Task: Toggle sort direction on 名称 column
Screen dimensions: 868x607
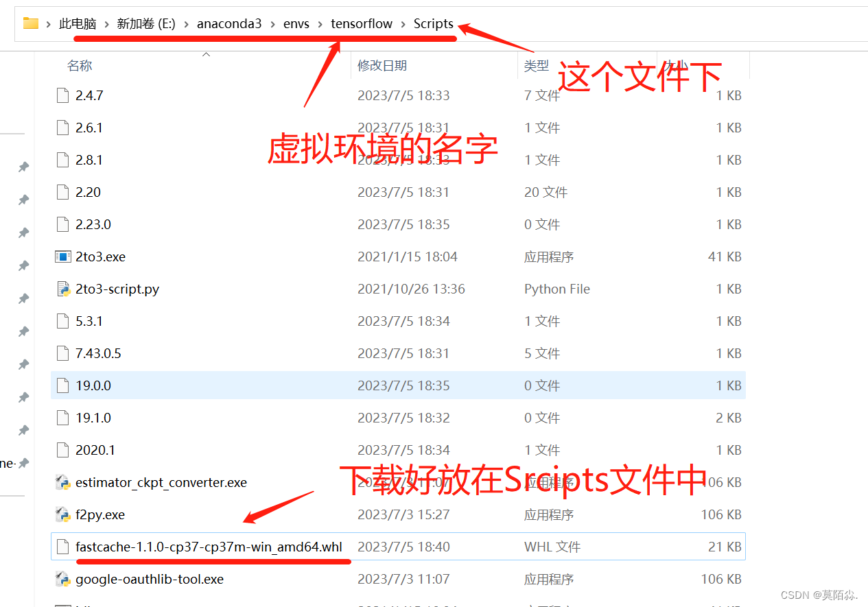Action: coord(80,65)
